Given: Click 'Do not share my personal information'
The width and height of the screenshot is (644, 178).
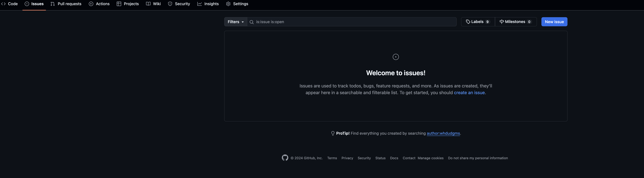Looking at the screenshot, I should click(478, 158).
